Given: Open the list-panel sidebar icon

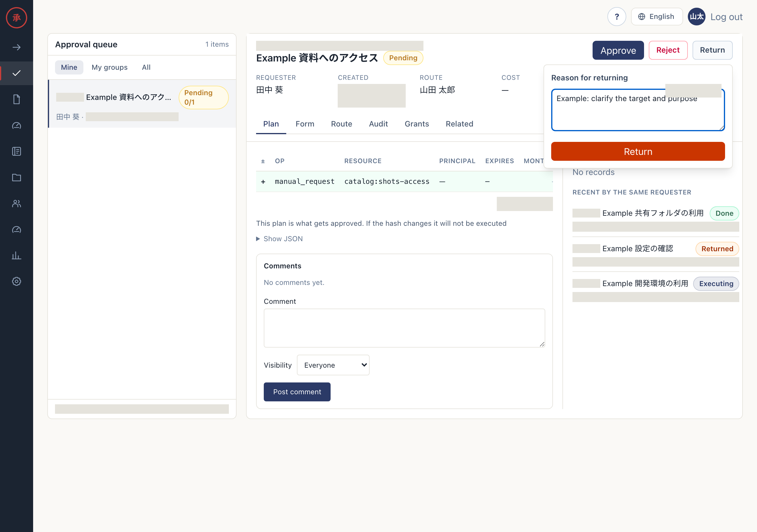Looking at the screenshot, I should [17, 151].
